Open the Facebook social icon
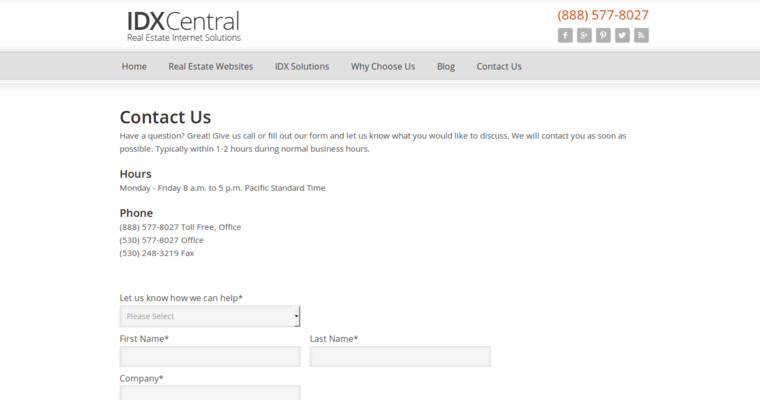Screen dimensions: 760x400 565,35
